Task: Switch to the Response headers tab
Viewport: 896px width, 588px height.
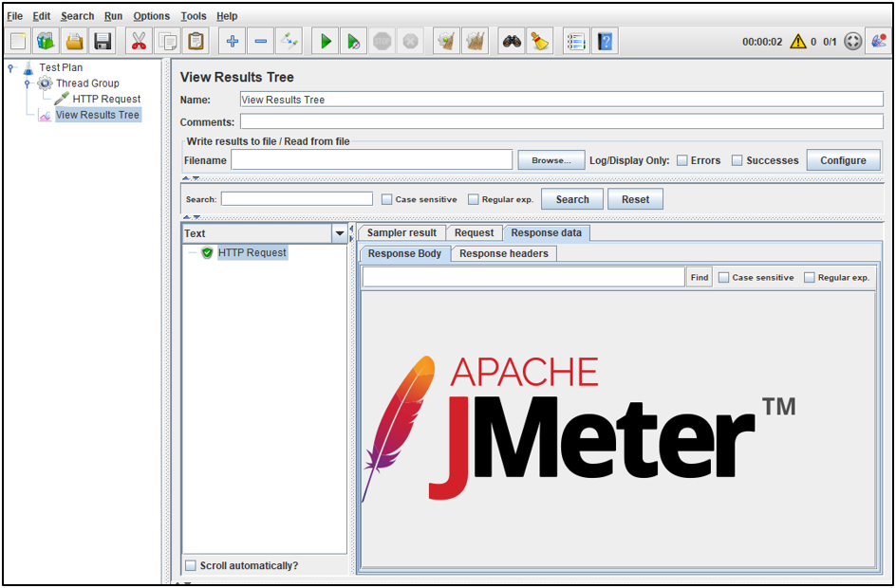Action: pyautogui.click(x=504, y=253)
